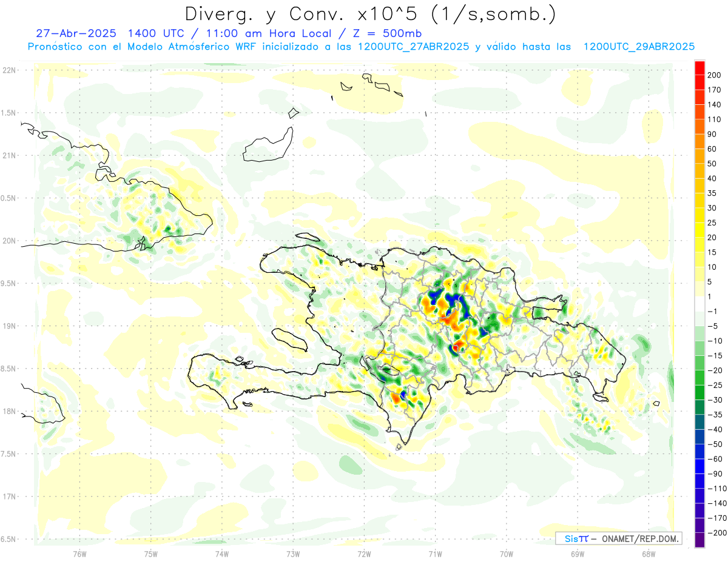
Task: Select the initialization time "1200UTC_27ABR2025"
Action: tap(414, 47)
